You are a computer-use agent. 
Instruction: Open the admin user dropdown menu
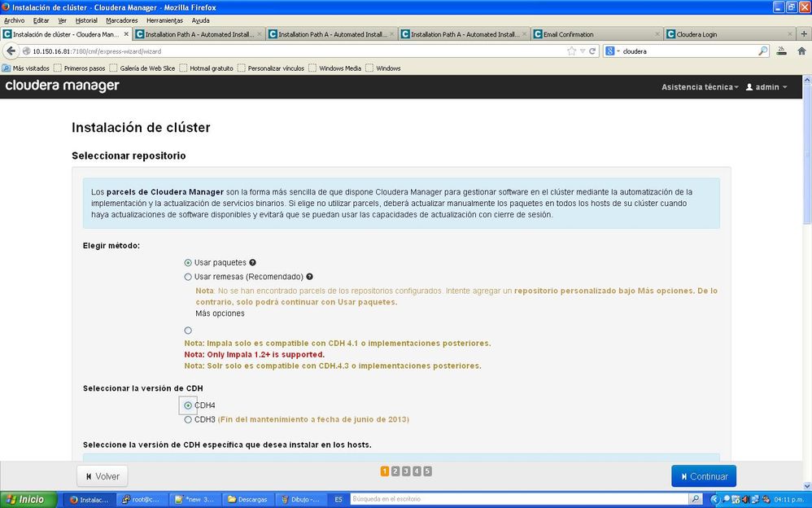point(766,87)
